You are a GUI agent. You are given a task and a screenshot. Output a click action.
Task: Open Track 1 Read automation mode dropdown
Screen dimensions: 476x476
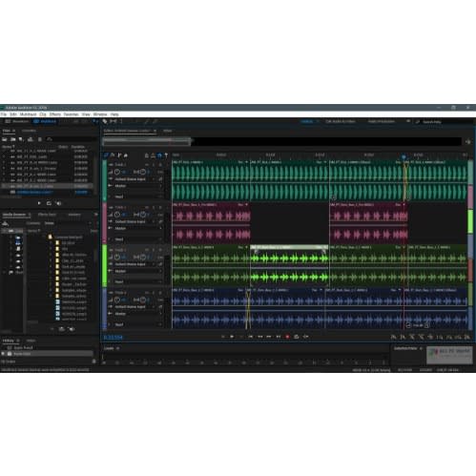tap(138, 197)
